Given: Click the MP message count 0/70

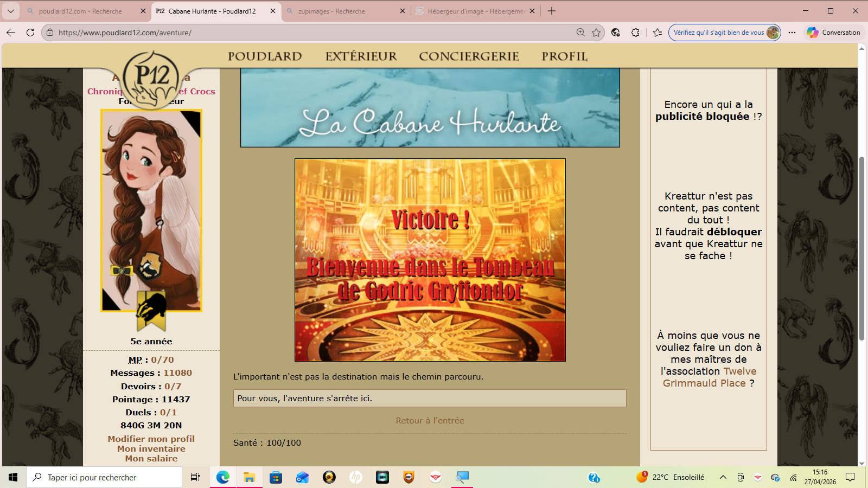Looking at the screenshot, I should pyautogui.click(x=162, y=360).
